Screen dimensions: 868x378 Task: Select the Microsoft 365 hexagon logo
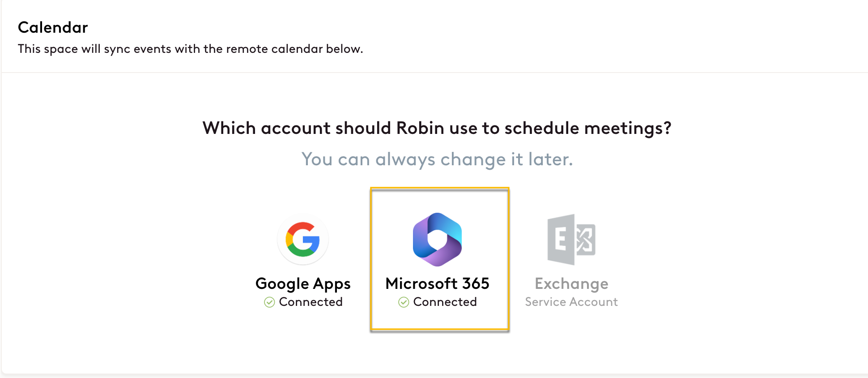437,239
